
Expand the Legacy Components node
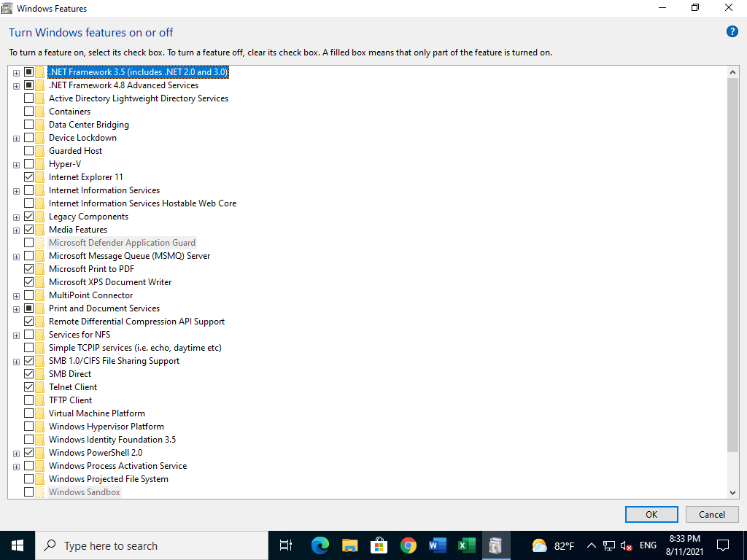[x=16, y=217]
